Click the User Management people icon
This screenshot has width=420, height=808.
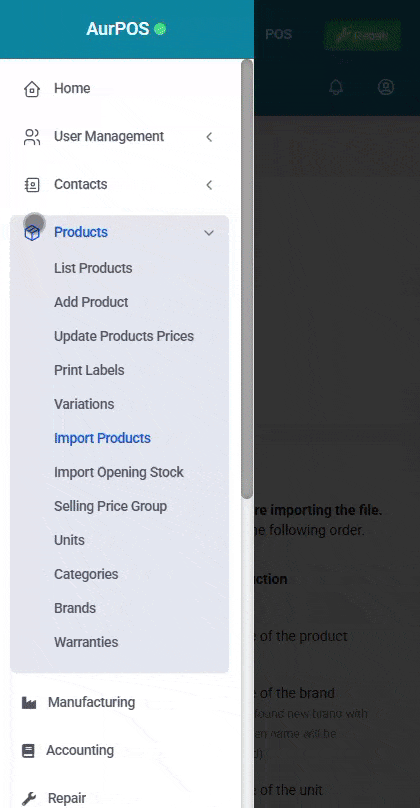pos(32,137)
